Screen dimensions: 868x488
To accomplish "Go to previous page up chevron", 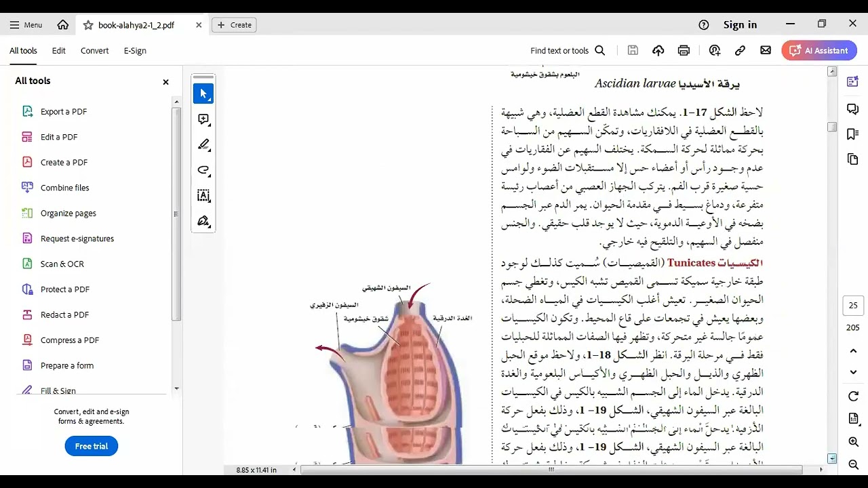I will tap(853, 351).
